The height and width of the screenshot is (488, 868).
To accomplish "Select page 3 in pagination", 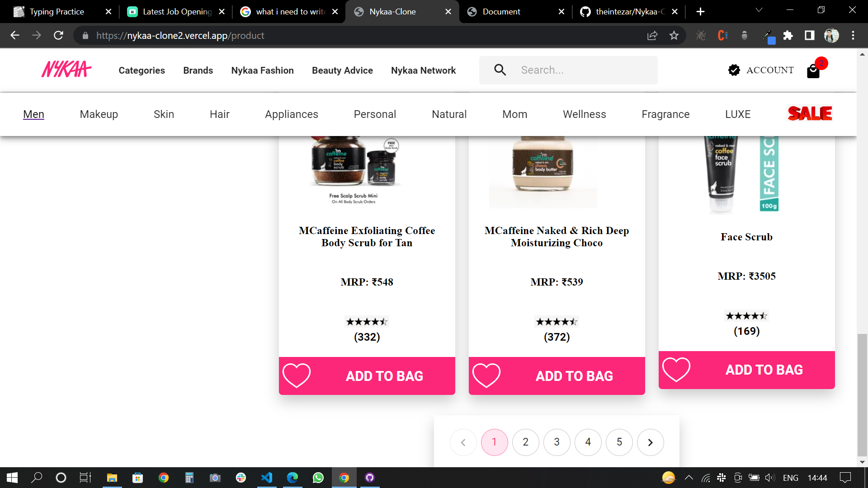I will (x=557, y=442).
